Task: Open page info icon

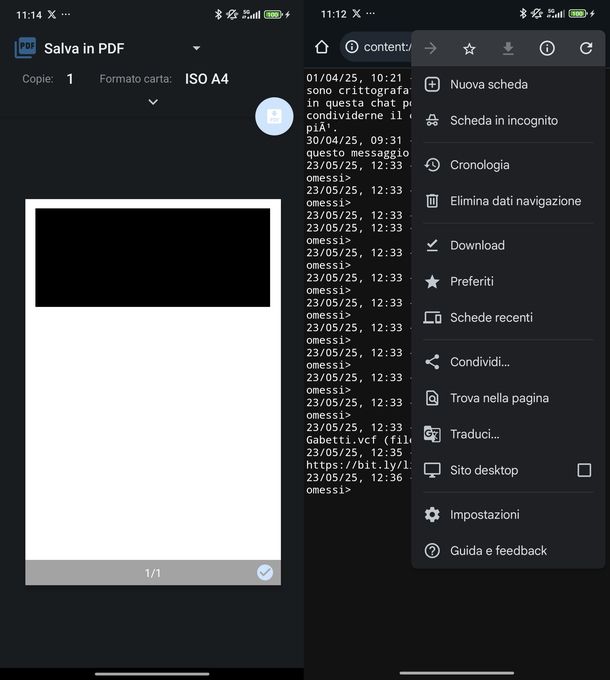Action: click(x=547, y=48)
